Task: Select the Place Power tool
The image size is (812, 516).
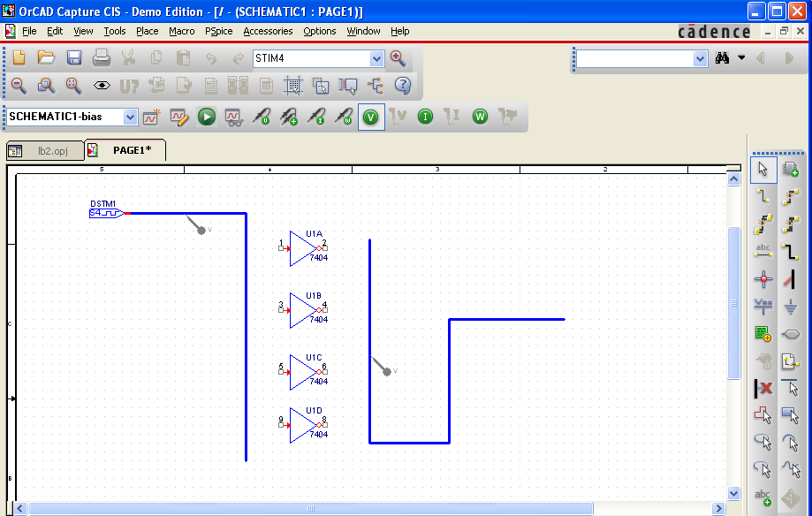Action: click(763, 307)
